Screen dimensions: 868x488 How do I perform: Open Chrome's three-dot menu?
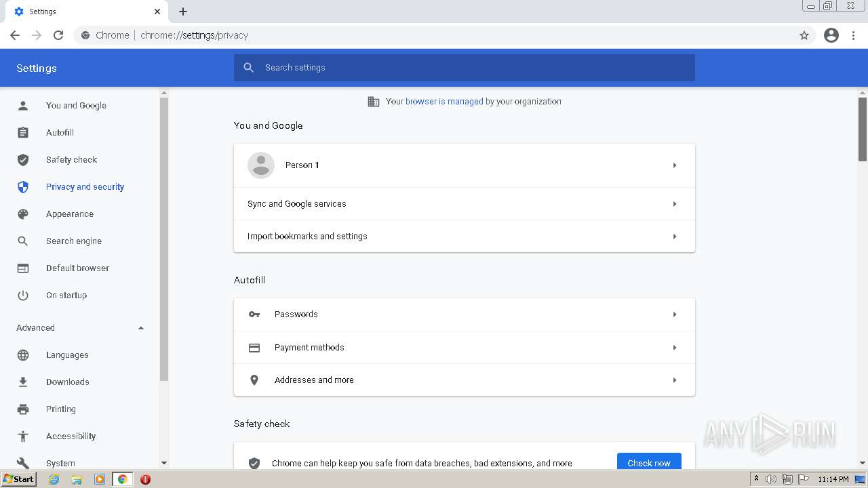coord(854,35)
